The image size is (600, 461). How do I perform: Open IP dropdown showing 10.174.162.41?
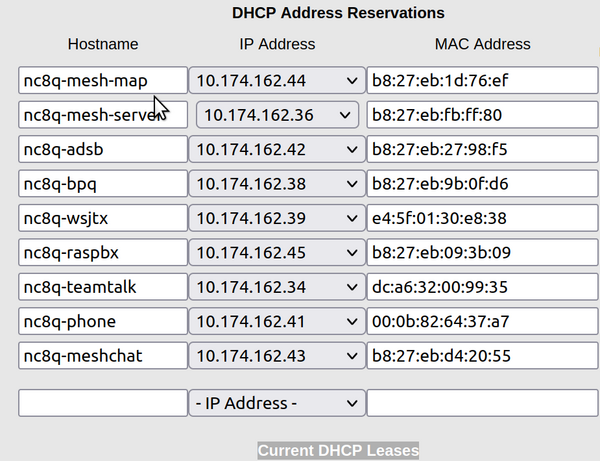pos(277,321)
